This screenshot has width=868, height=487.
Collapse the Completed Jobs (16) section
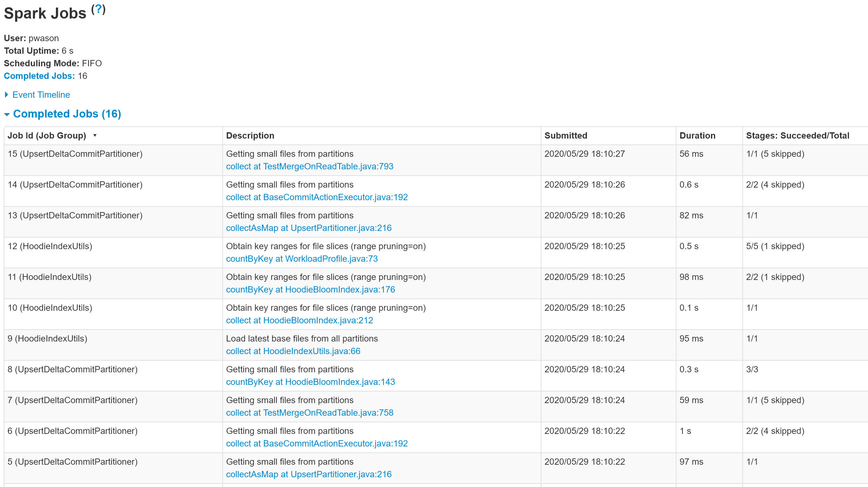[67, 114]
